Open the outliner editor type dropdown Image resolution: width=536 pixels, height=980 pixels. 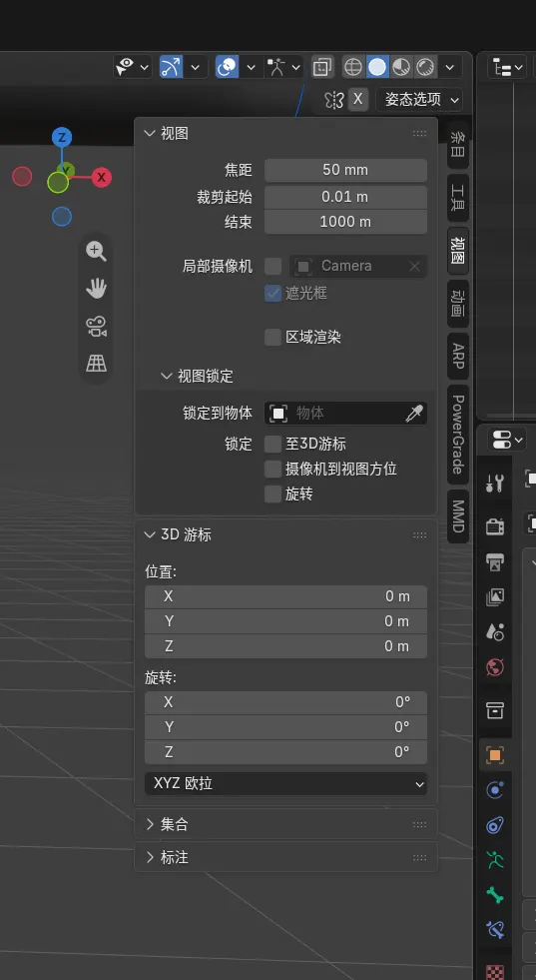pyautogui.click(x=506, y=66)
